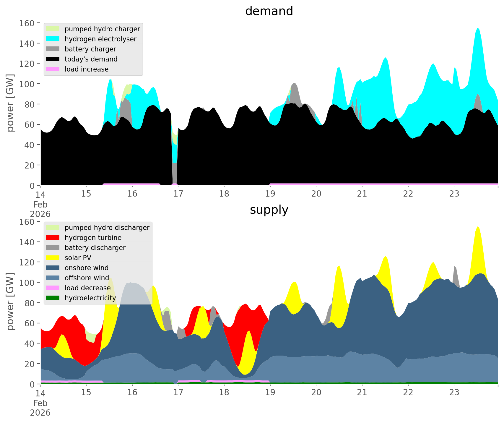
Task: Click the power [GW] label on supply chart
Action: [10, 302]
